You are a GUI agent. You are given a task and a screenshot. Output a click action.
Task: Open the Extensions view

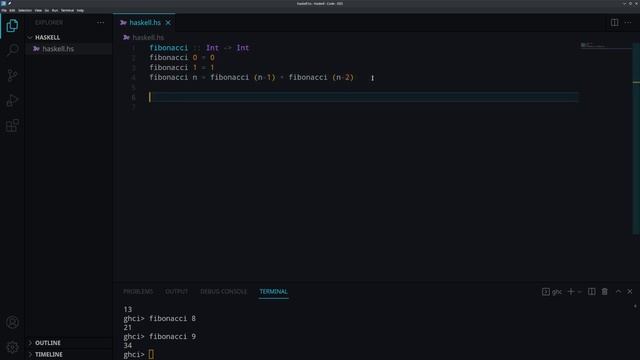[x=12, y=125]
